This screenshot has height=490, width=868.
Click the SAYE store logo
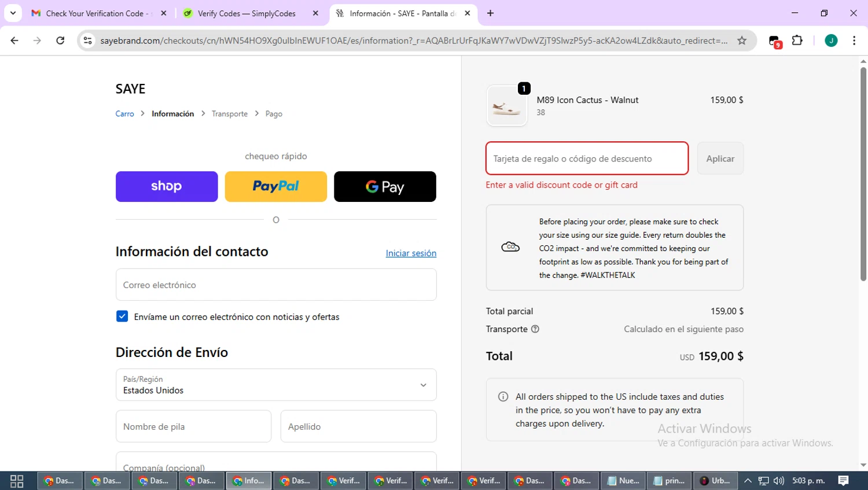click(x=130, y=89)
